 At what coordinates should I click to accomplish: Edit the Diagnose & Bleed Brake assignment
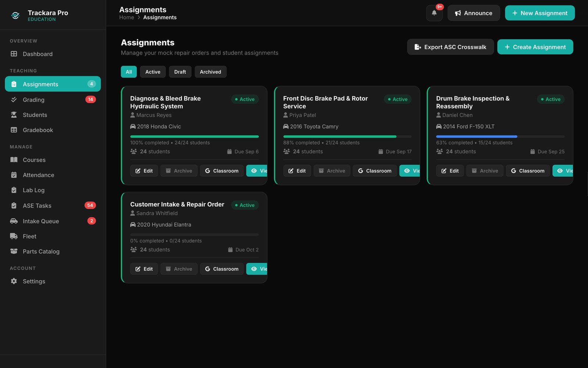click(x=144, y=171)
